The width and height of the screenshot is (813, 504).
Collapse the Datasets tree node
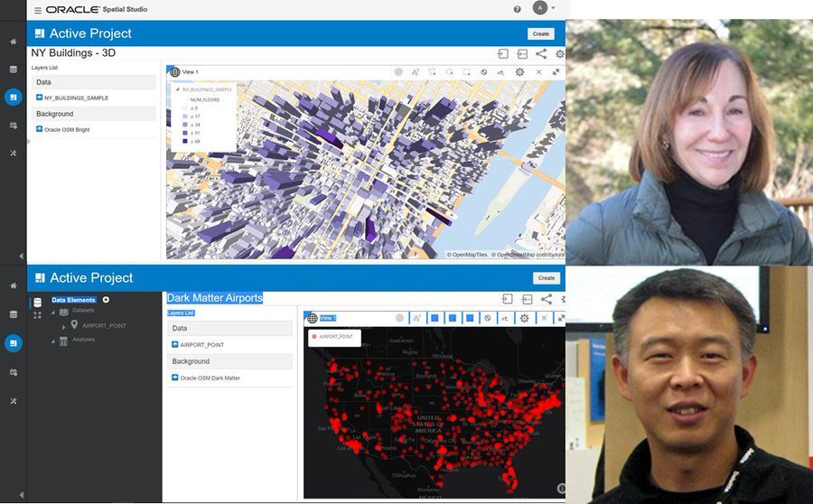pos(53,313)
